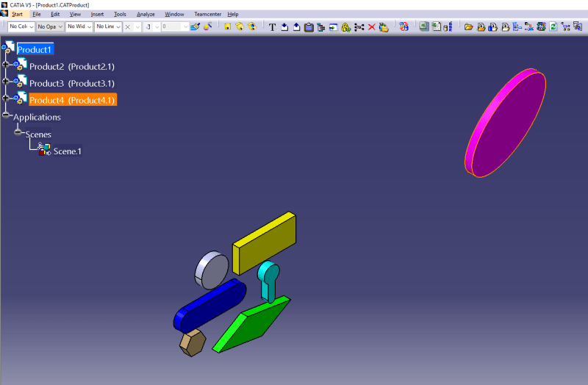Select highlighted Product4 (Product4.1) tree item
This screenshot has height=385, width=588.
(x=73, y=100)
